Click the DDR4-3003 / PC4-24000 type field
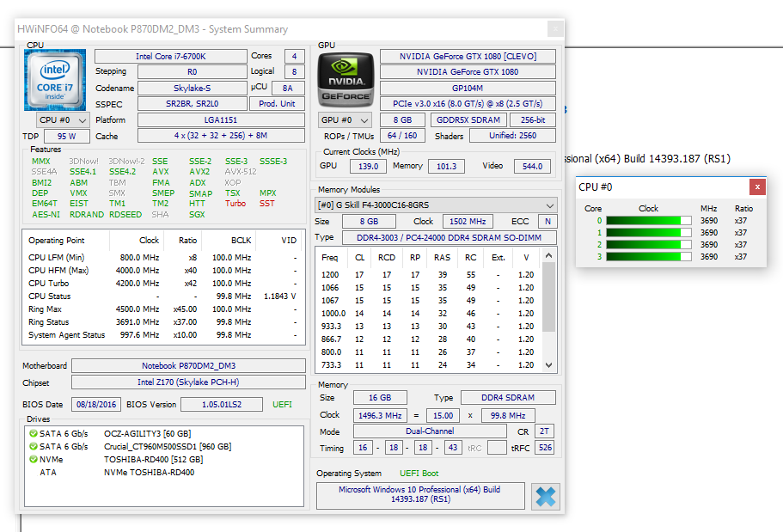The height and width of the screenshot is (532, 783). [449, 238]
